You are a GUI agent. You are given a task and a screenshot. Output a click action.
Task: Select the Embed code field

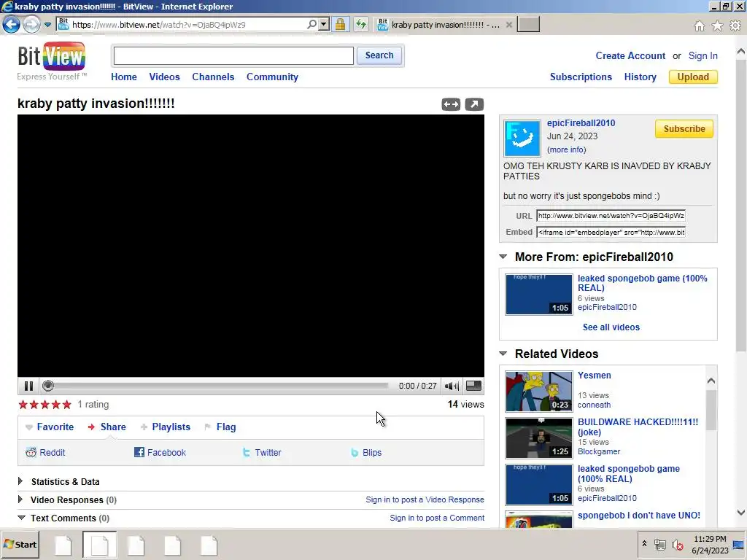[611, 232]
